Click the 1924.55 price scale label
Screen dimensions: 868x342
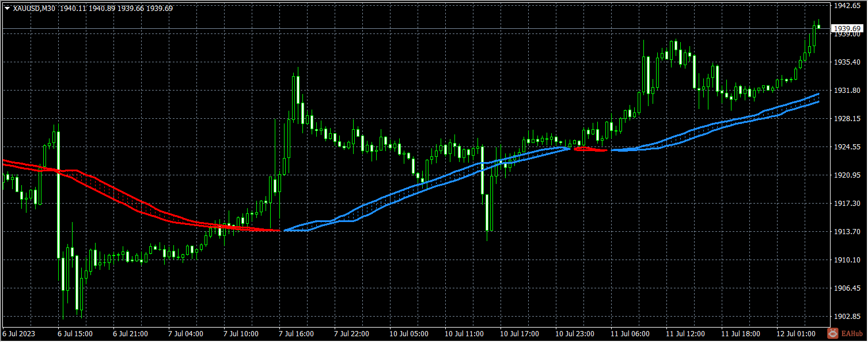click(847, 146)
